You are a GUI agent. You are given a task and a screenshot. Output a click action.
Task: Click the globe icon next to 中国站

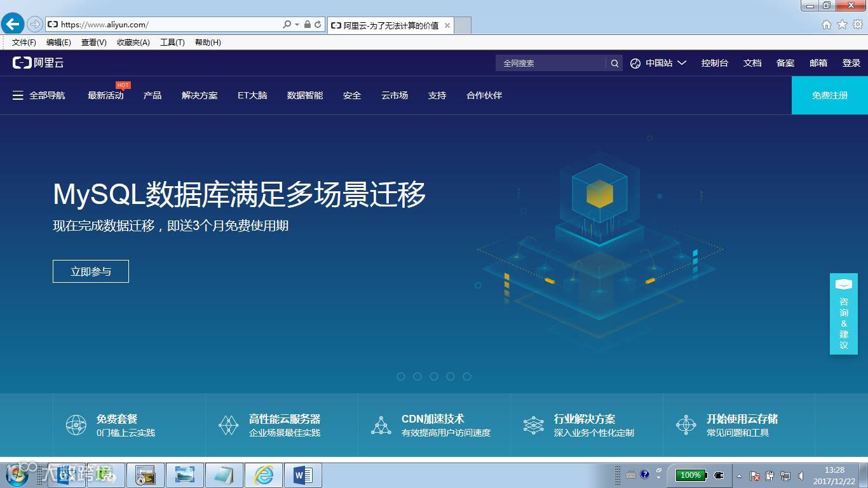[635, 64]
